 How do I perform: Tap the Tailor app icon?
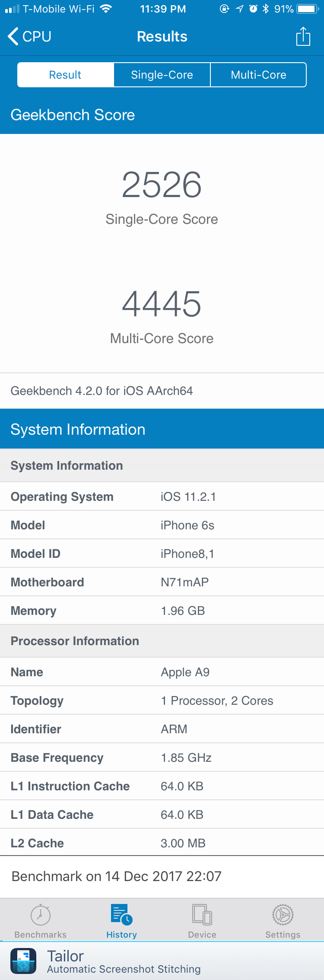[23, 961]
